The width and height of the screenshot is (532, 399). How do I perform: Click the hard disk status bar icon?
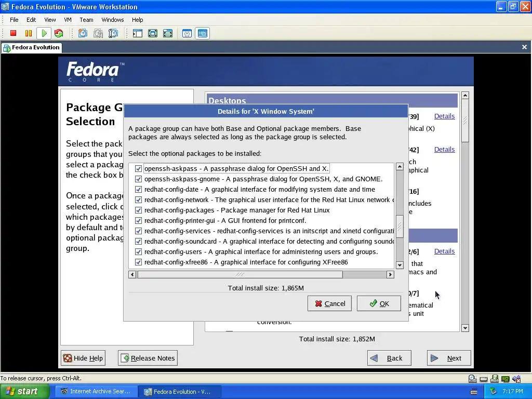pyautogui.click(x=472, y=379)
